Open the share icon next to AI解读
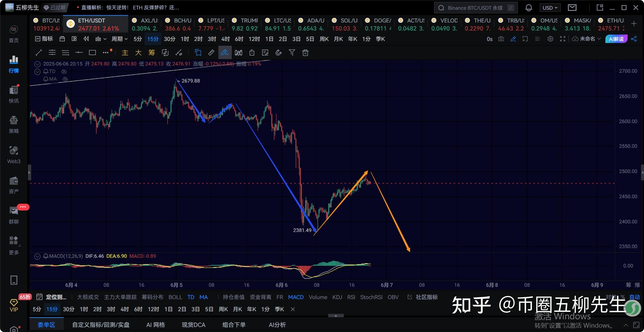This screenshot has height=332, width=644. [x=634, y=39]
